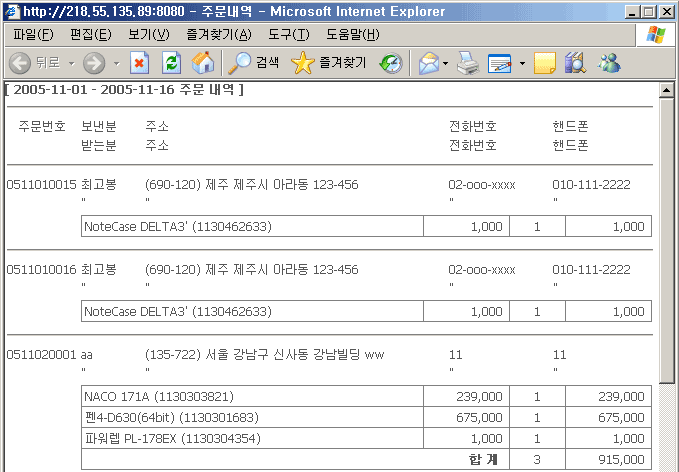This screenshot has height=472, width=679.
Task: Expand the Back button history dropdown arrow
Action: 72,63
